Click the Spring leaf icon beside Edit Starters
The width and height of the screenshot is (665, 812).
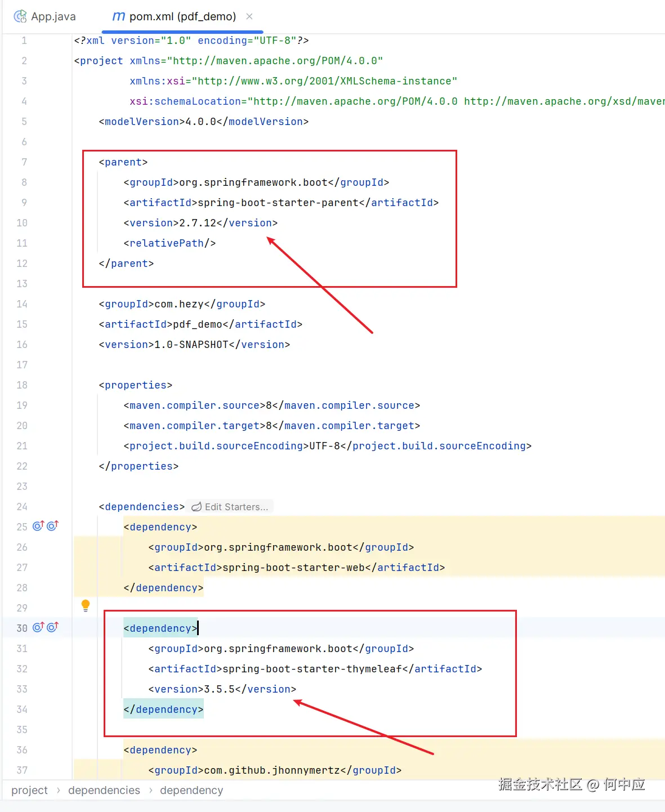(x=197, y=507)
